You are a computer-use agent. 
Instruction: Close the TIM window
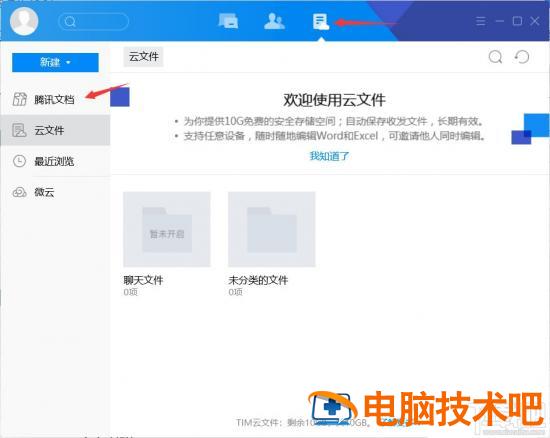pos(535,21)
